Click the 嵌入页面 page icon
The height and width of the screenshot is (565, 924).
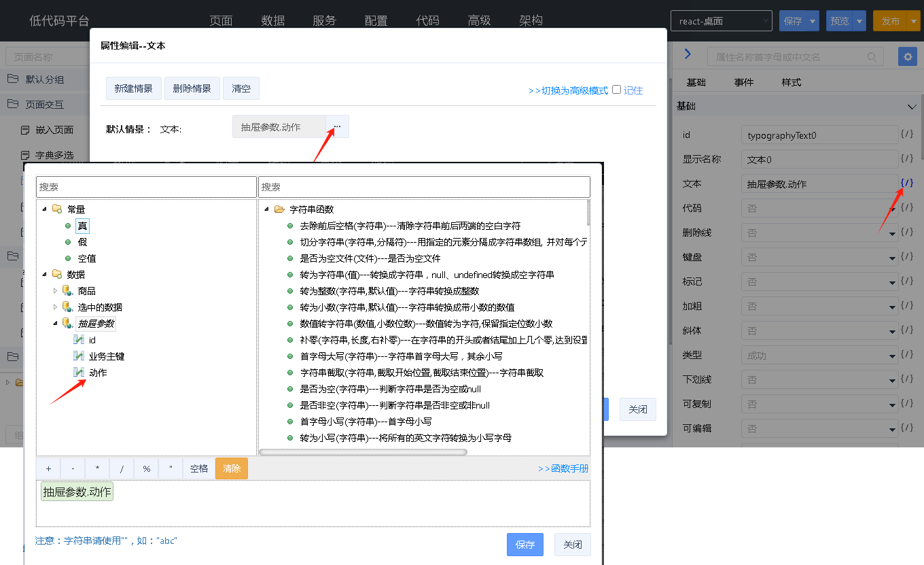[x=25, y=129]
